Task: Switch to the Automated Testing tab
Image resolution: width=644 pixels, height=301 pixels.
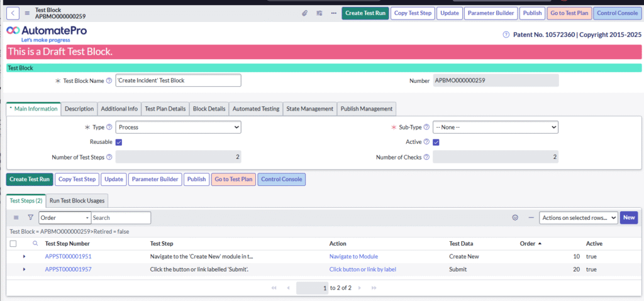Action: click(256, 109)
